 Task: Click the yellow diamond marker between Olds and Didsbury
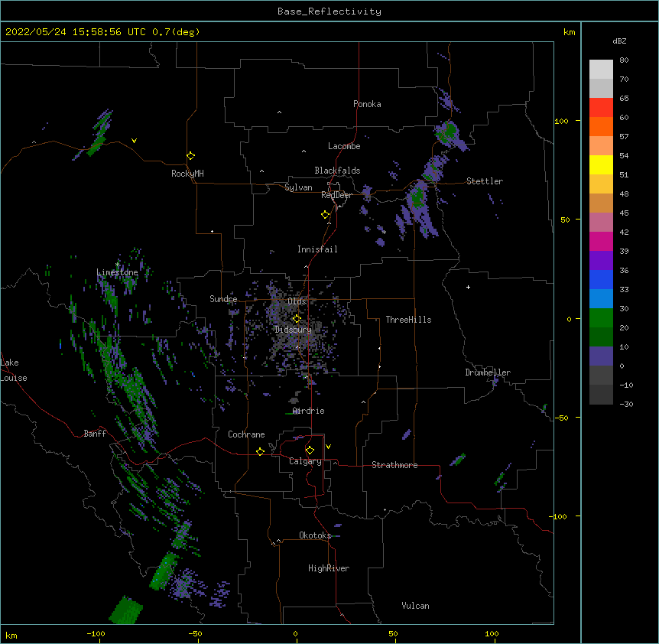coord(297,318)
